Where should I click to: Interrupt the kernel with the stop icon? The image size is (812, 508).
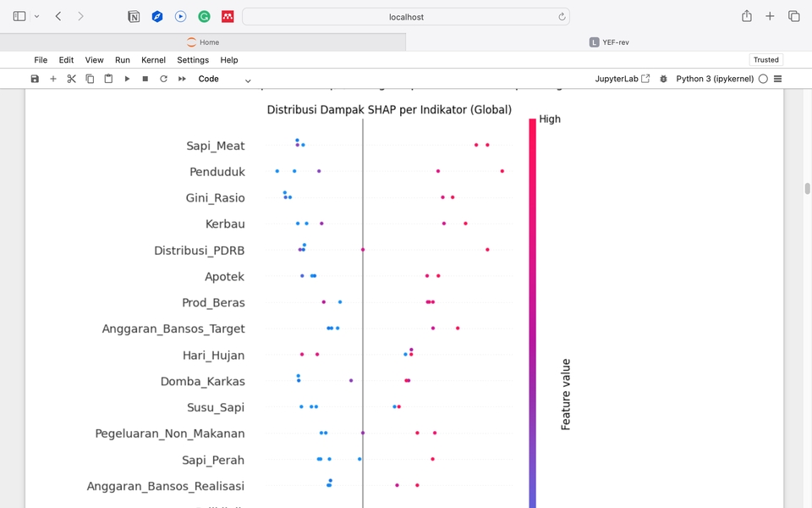pos(145,79)
